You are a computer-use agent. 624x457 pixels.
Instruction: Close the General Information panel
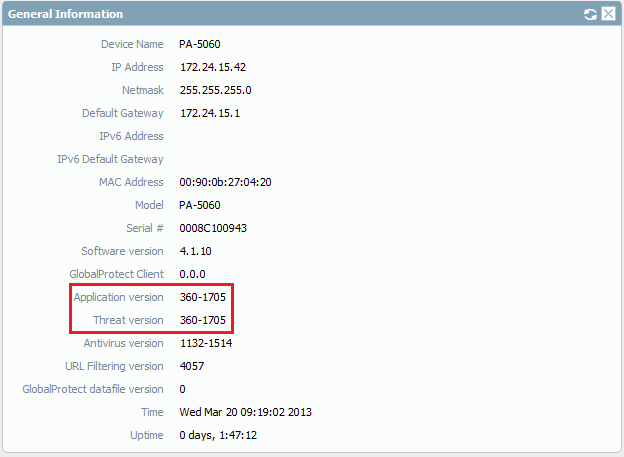608,14
